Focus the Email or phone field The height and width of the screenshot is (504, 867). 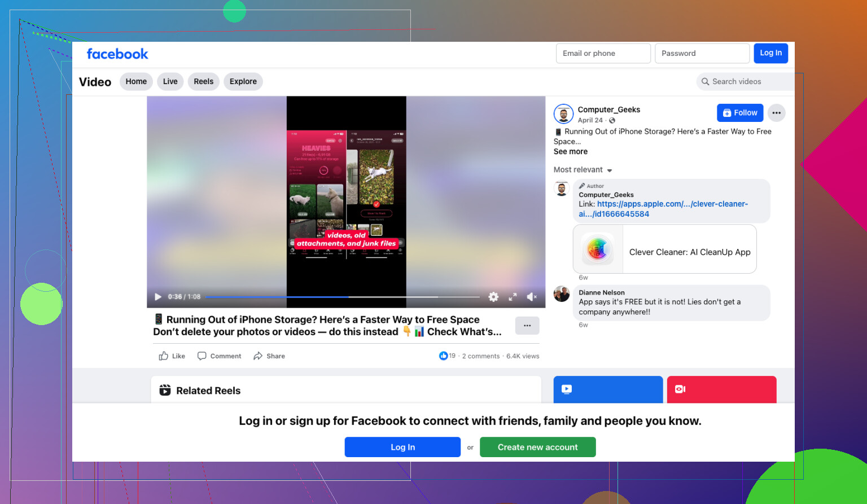pyautogui.click(x=603, y=53)
